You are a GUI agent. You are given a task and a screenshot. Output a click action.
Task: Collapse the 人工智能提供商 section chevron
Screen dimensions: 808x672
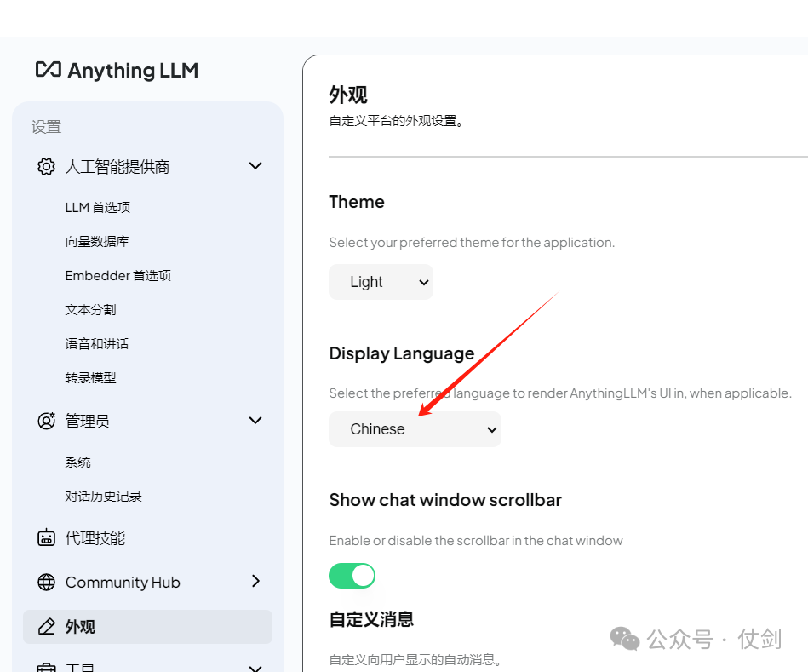255,166
